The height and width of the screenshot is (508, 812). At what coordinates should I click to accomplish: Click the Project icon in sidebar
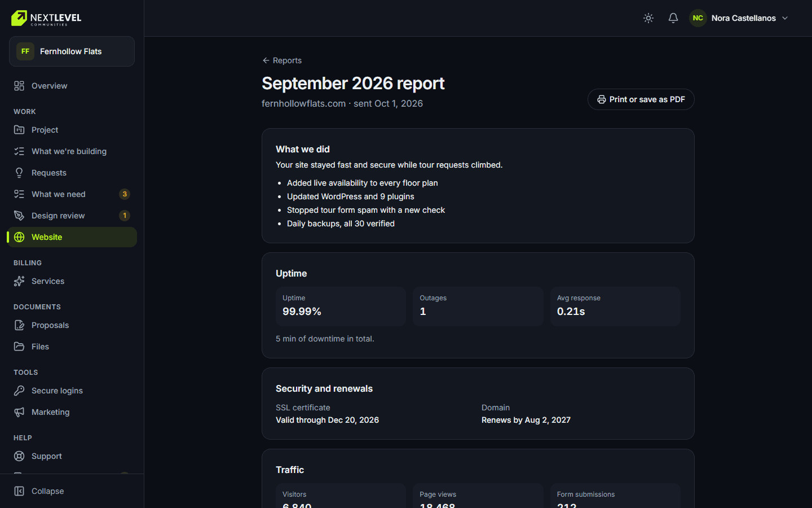click(19, 130)
